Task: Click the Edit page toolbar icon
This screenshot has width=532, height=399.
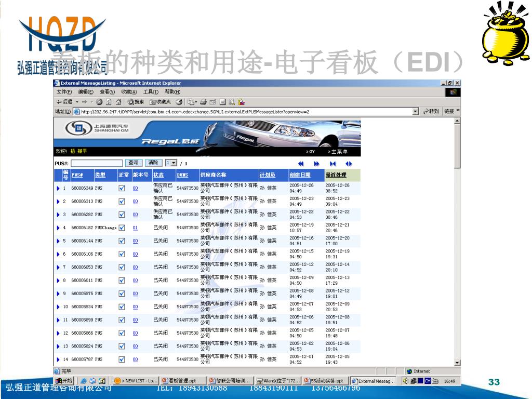Action: [x=212, y=102]
